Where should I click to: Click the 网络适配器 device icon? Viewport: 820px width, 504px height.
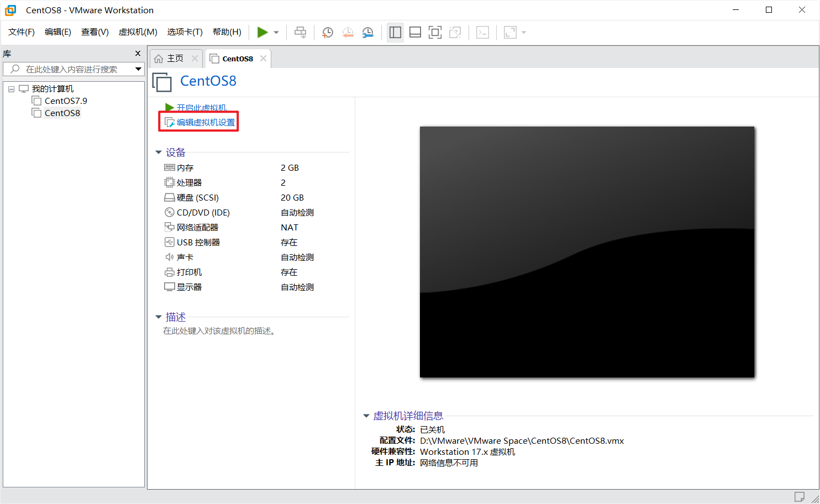click(x=169, y=227)
